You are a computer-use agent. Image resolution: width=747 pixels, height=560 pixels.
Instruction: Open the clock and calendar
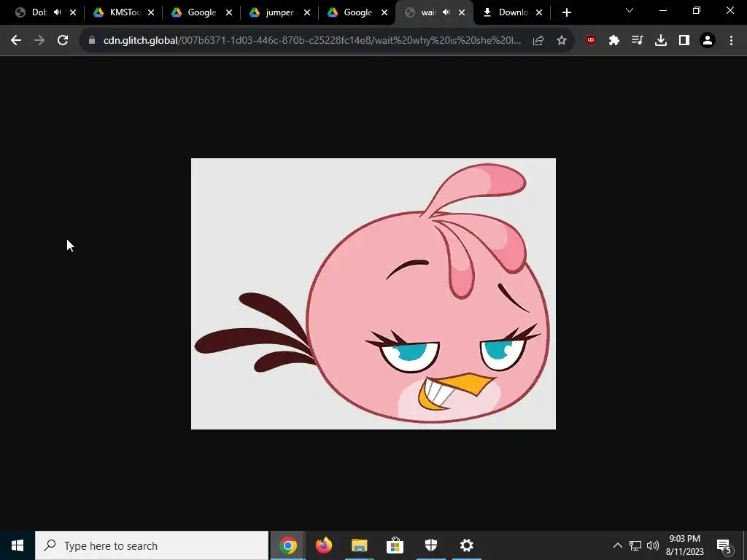(684, 545)
